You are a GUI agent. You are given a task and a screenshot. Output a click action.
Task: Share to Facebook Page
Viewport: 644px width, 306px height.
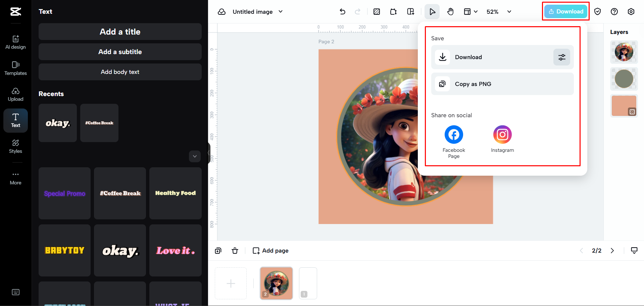point(454,142)
